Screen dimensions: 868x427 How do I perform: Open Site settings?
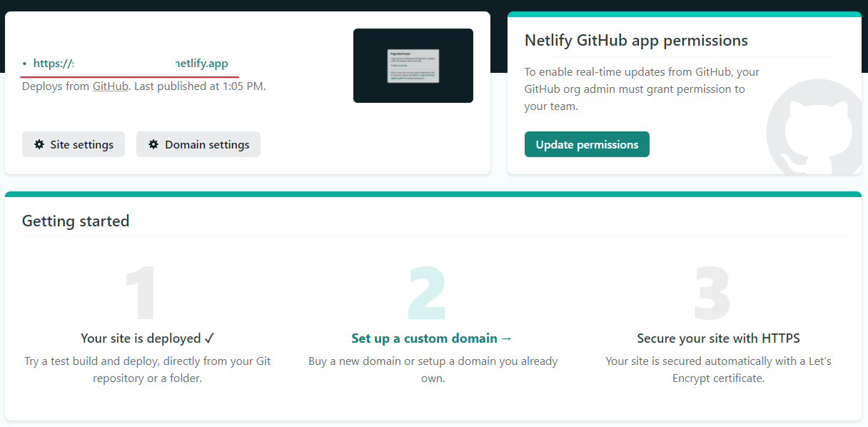(x=74, y=144)
